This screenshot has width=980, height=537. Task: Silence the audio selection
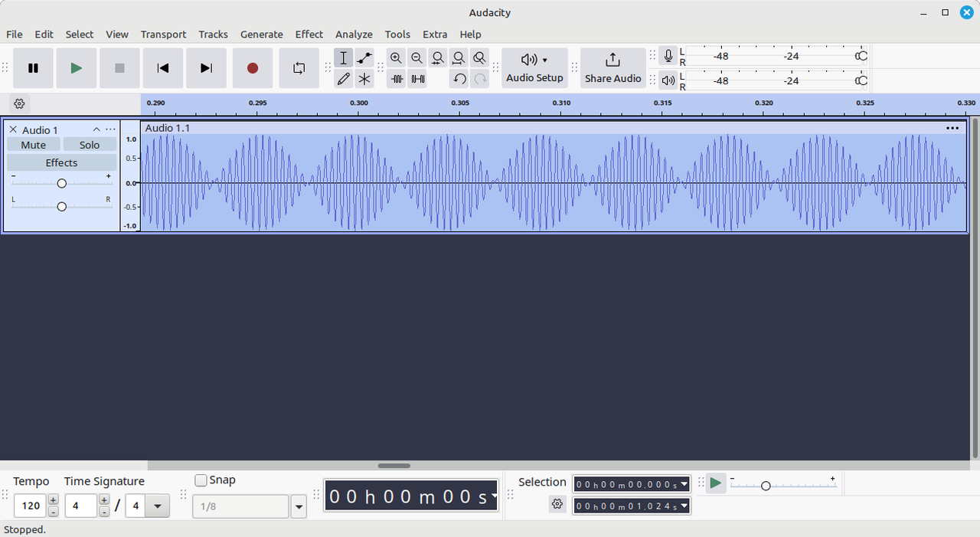416,78
